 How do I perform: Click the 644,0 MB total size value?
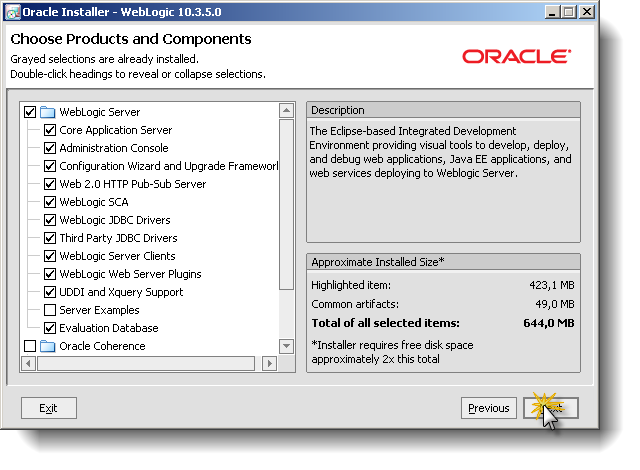(x=549, y=323)
